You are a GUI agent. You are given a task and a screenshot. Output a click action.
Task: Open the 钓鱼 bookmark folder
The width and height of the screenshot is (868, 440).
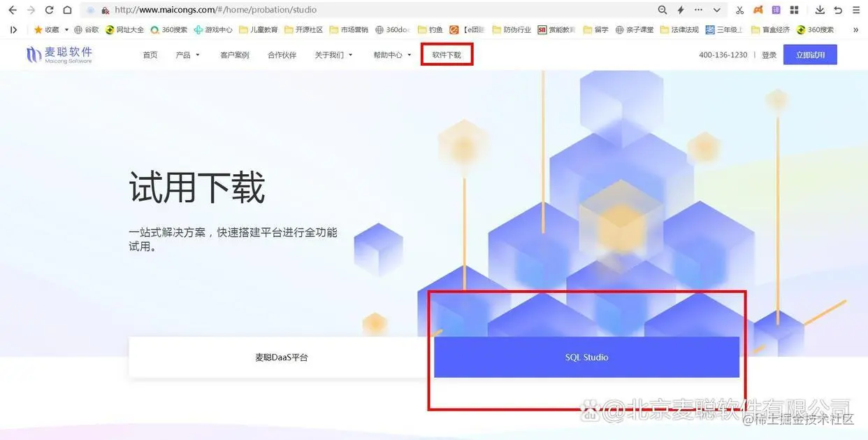[x=430, y=29]
